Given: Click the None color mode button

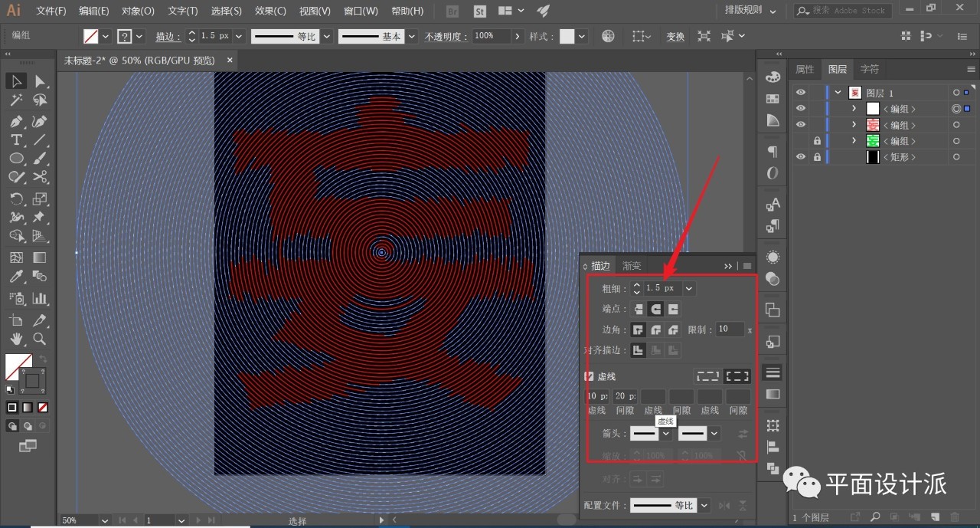Looking at the screenshot, I should [43, 407].
